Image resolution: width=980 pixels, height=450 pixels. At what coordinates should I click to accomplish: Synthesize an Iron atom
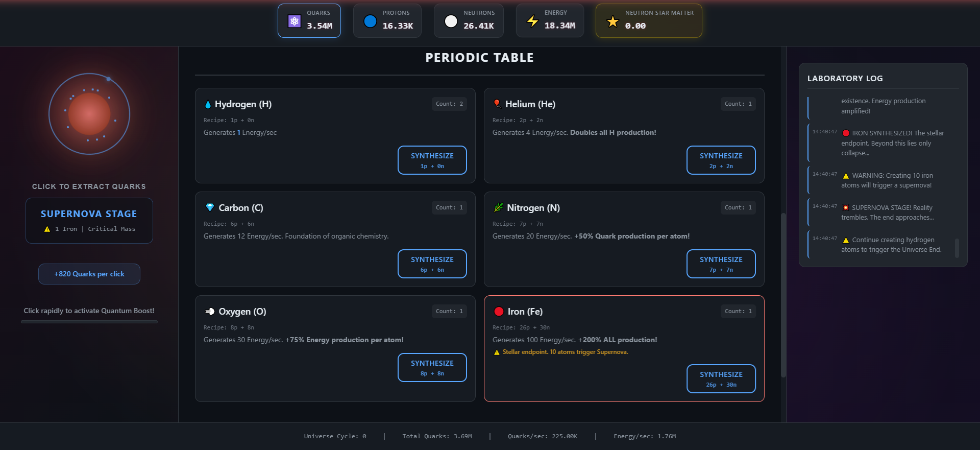(x=721, y=378)
